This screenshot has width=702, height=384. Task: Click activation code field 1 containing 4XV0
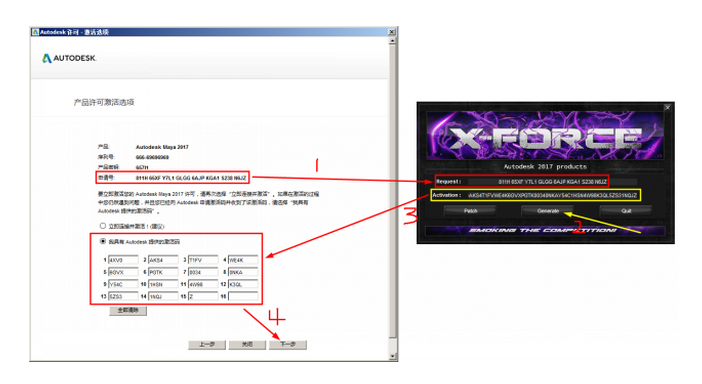tap(123, 260)
